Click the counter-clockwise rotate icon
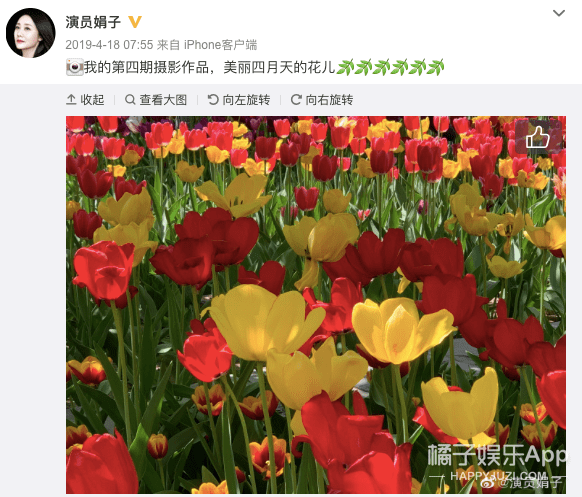The height and width of the screenshot is (497, 582). tap(213, 99)
